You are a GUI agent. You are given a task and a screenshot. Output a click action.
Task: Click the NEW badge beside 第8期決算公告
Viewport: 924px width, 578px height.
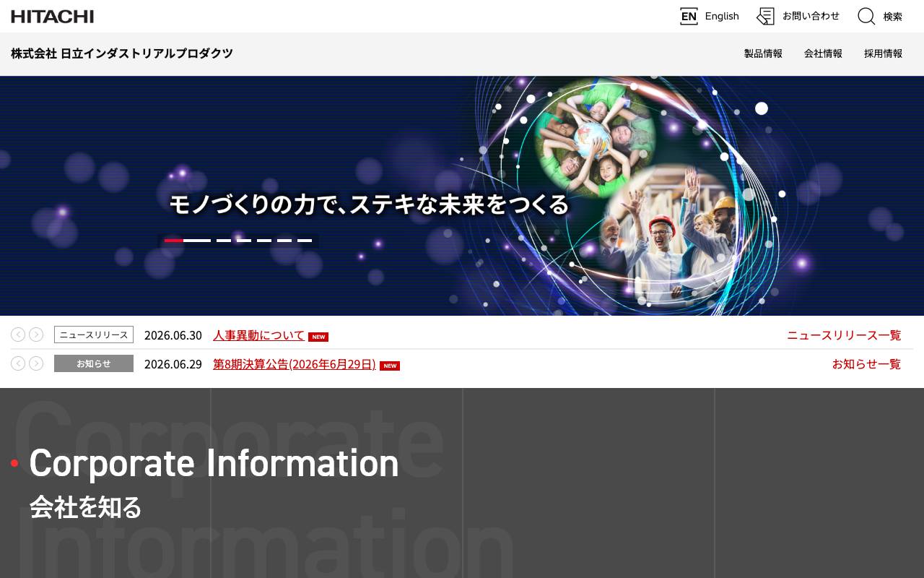(x=390, y=366)
